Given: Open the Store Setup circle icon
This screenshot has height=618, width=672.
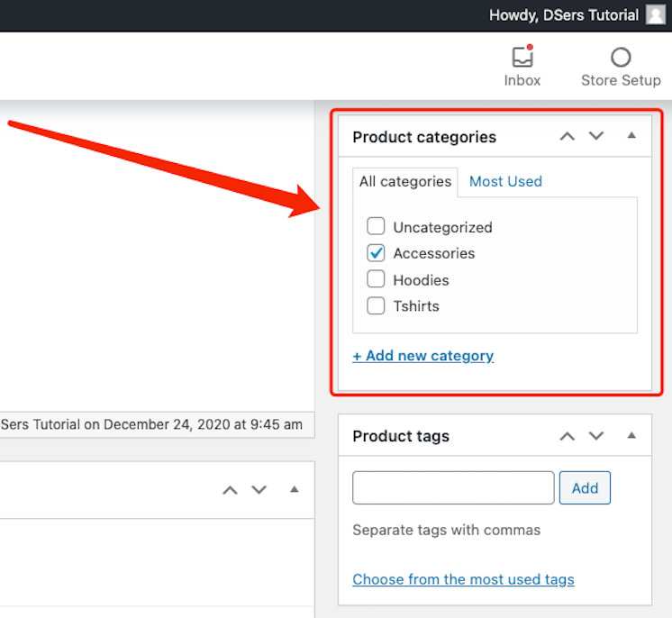Looking at the screenshot, I should tap(621, 57).
